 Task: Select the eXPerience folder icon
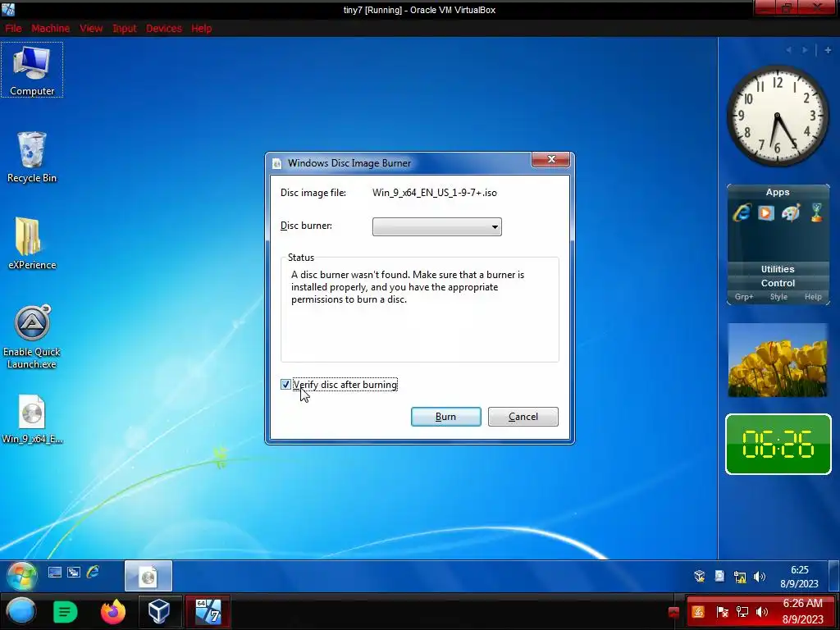pyautogui.click(x=32, y=243)
